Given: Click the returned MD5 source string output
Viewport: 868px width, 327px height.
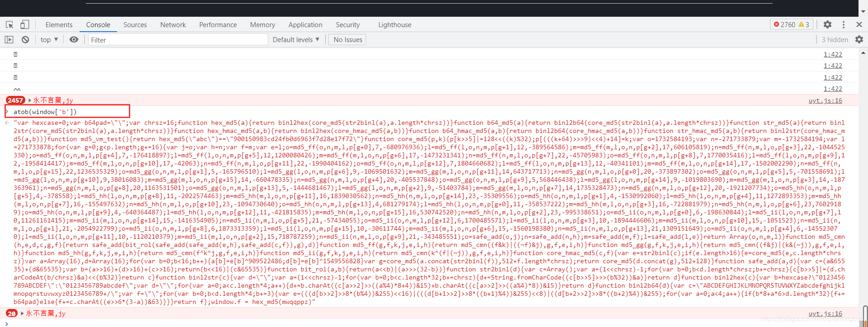Looking at the screenshot, I should (x=429, y=212).
